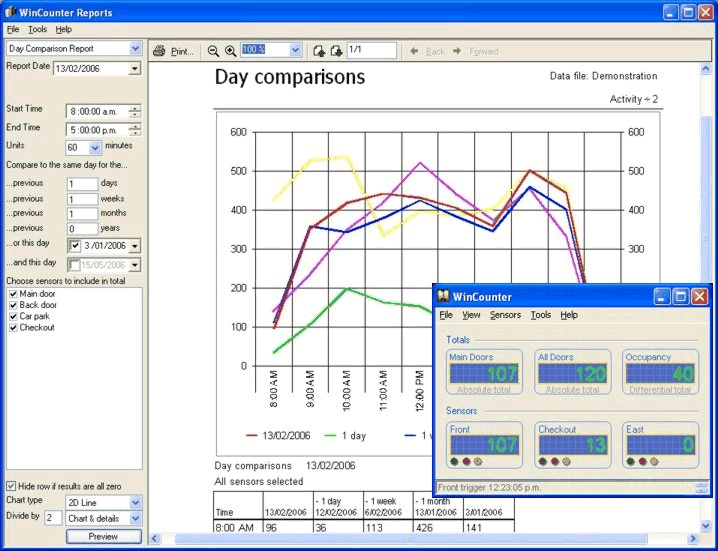Viewport: 718px width, 551px height.
Task: Click green indicator under Front sensor
Action: click(x=454, y=462)
